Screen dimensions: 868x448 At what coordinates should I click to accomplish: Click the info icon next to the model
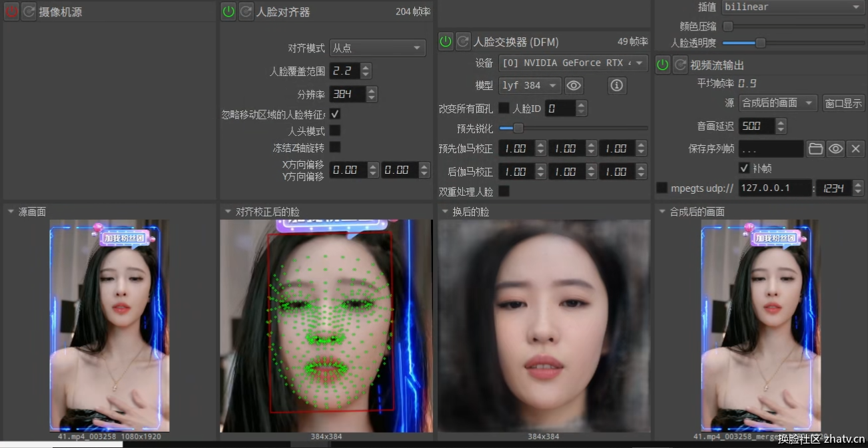616,85
